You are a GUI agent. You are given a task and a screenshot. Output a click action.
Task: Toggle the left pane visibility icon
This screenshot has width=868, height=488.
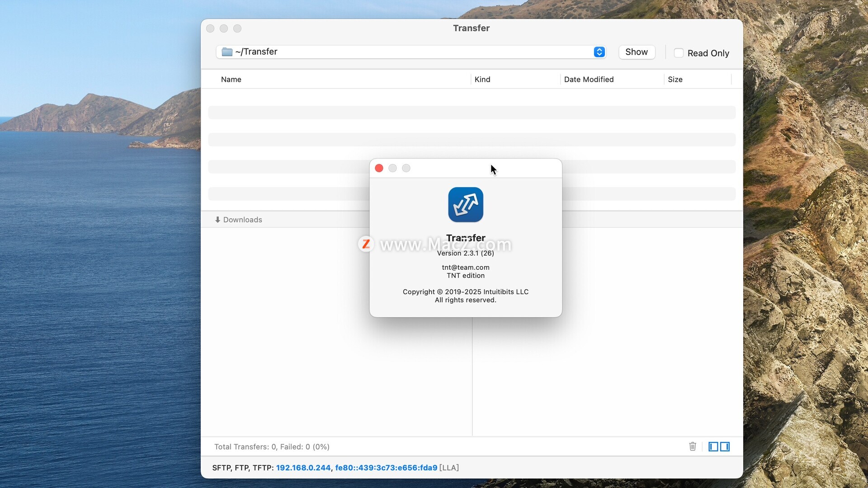(x=713, y=446)
